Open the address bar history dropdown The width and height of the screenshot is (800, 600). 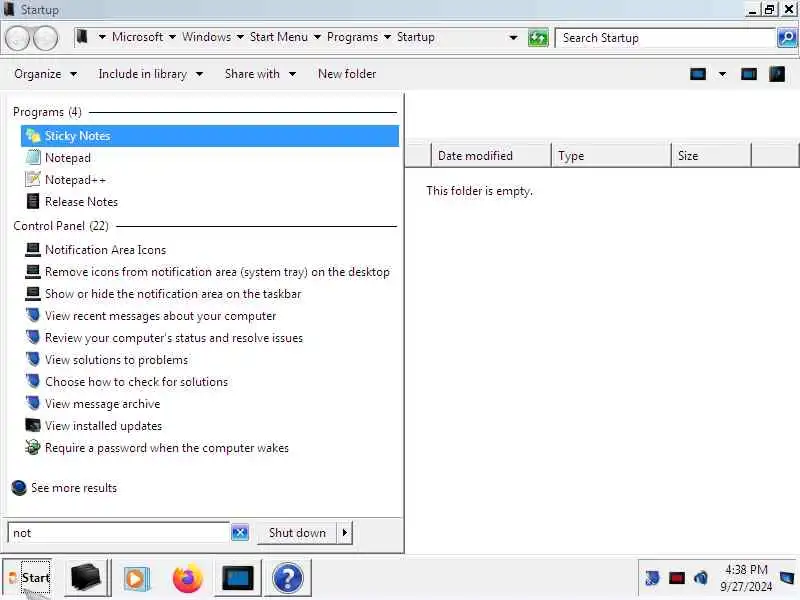513,38
